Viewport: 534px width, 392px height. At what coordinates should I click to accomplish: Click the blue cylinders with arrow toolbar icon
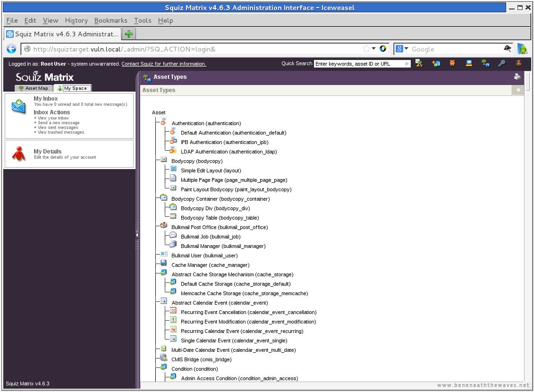[436, 63]
